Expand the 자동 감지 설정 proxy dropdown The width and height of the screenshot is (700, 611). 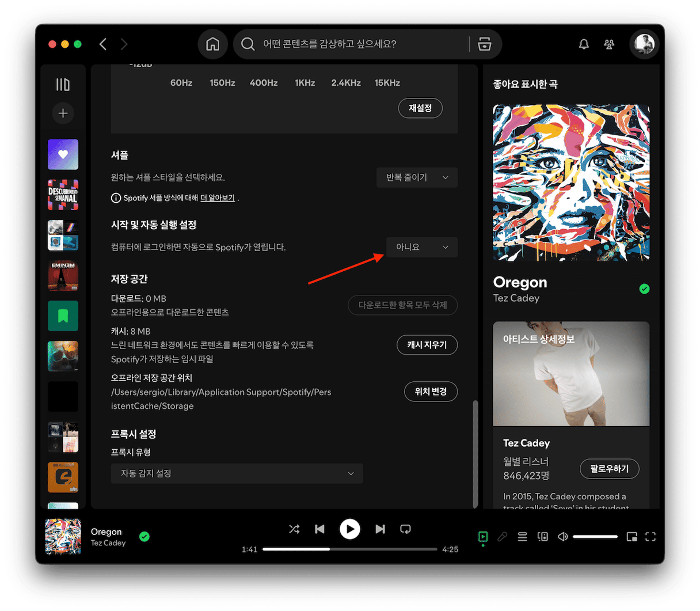[x=237, y=473]
